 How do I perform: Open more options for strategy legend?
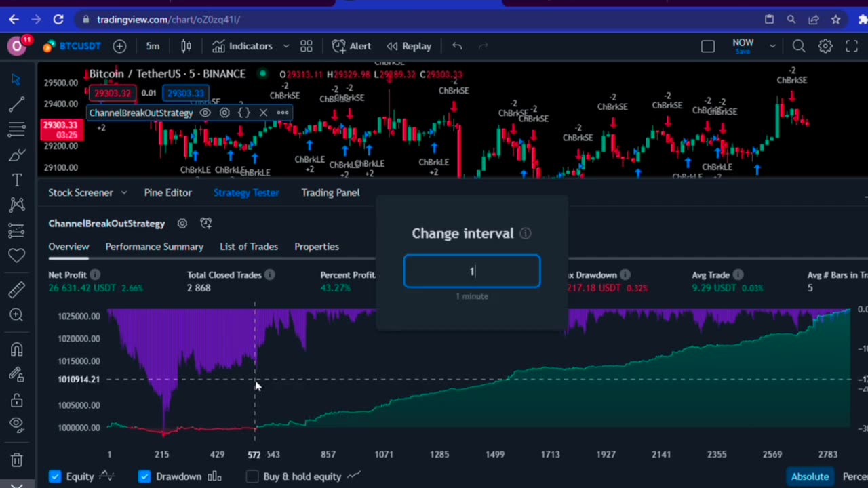coord(282,113)
